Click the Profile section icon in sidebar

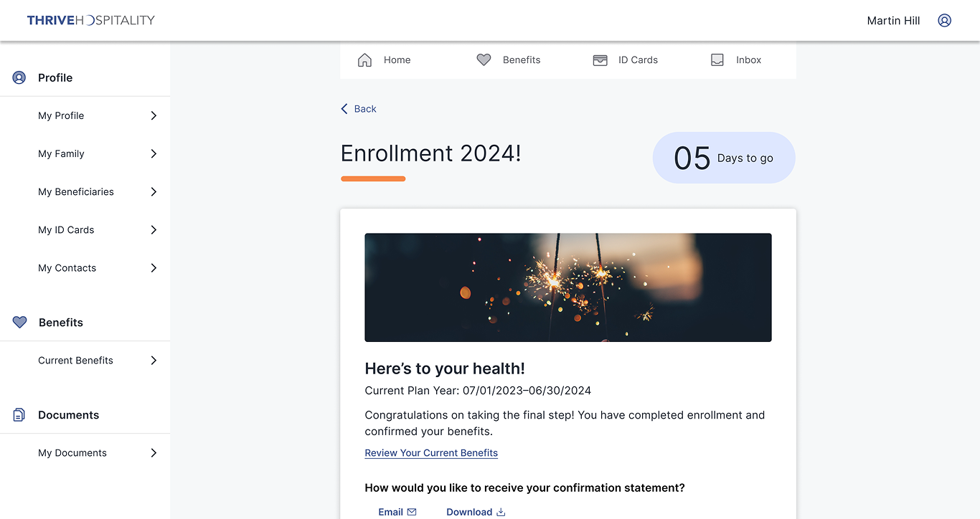click(x=19, y=78)
